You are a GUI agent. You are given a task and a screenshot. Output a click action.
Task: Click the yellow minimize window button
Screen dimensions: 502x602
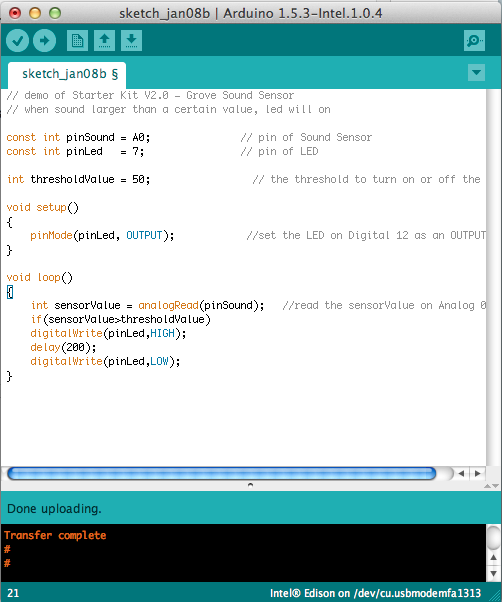[x=35, y=13]
